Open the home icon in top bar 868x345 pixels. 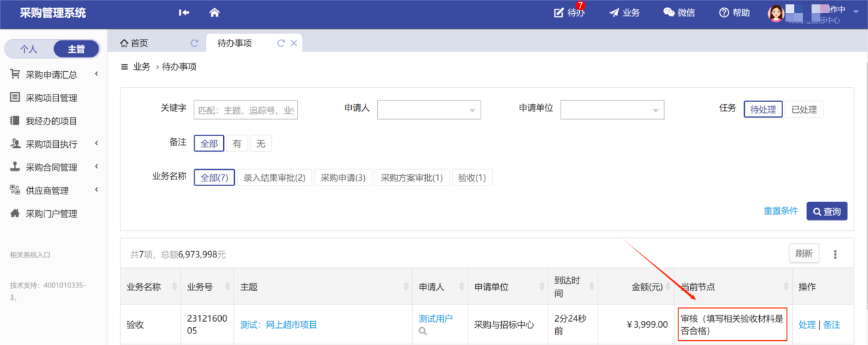point(214,12)
